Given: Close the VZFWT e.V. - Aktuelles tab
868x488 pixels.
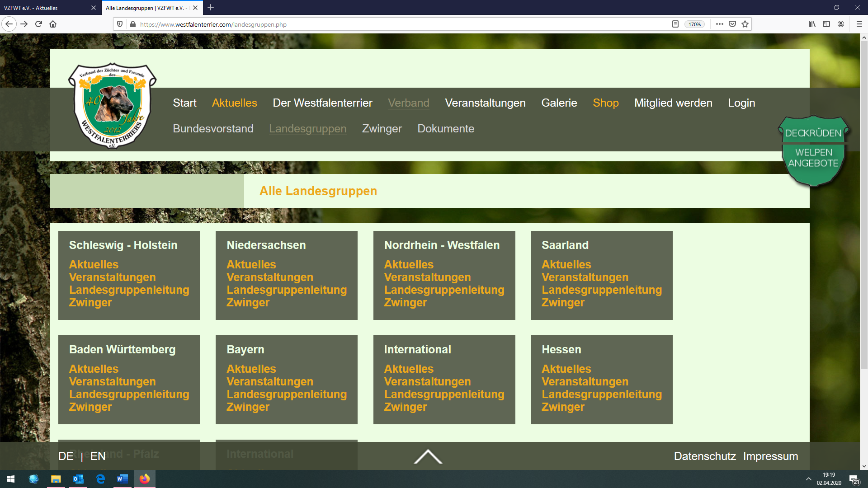Looking at the screenshot, I should (94, 8).
